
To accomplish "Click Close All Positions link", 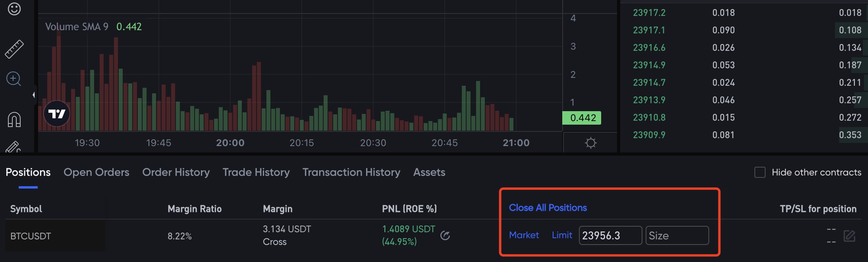I will point(548,208).
